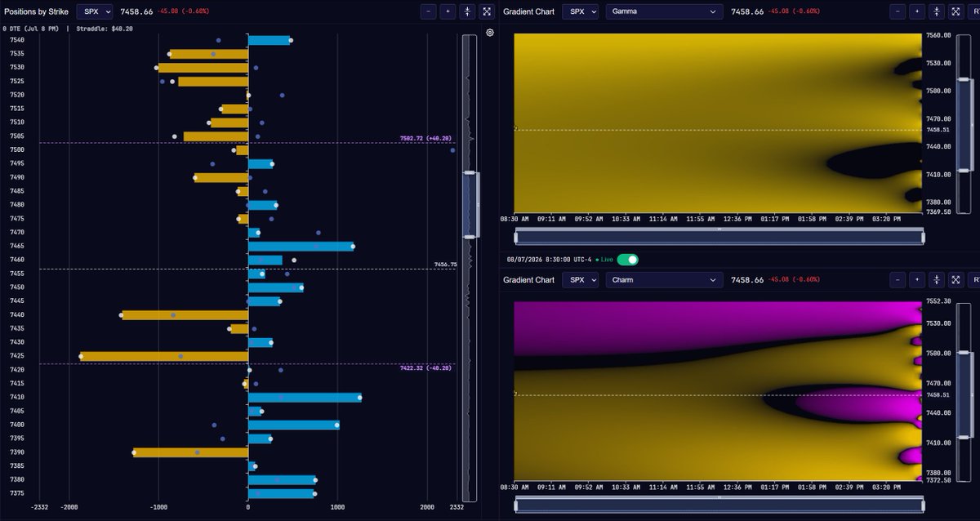Open SPX symbol dropdown in Positions by Strike
The image size is (980, 521).
tap(95, 11)
